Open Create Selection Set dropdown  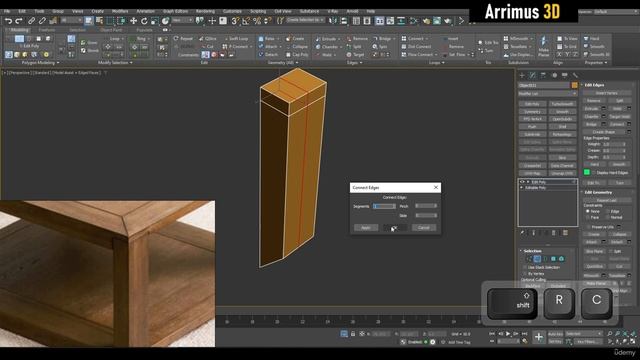(x=305, y=20)
